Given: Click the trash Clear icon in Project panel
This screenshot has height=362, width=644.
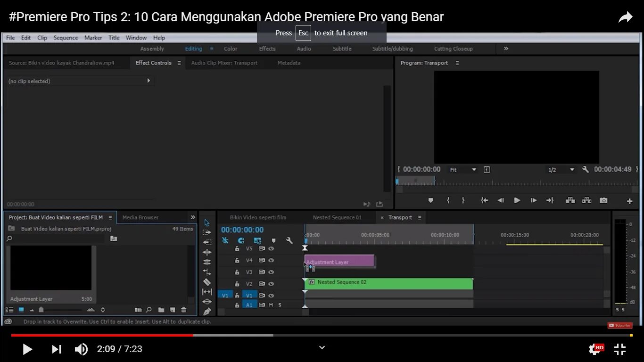Looking at the screenshot, I should tap(184, 310).
